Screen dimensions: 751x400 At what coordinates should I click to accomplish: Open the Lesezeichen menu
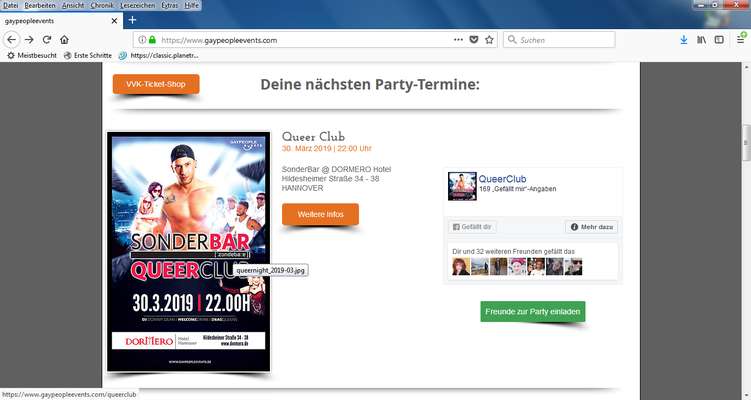137,5
